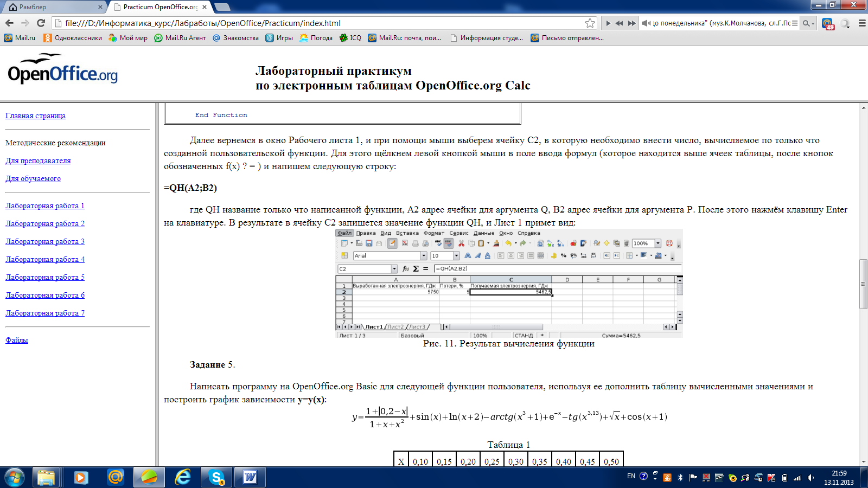
Task: Open the browser main menu button
Action: pos(862,23)
